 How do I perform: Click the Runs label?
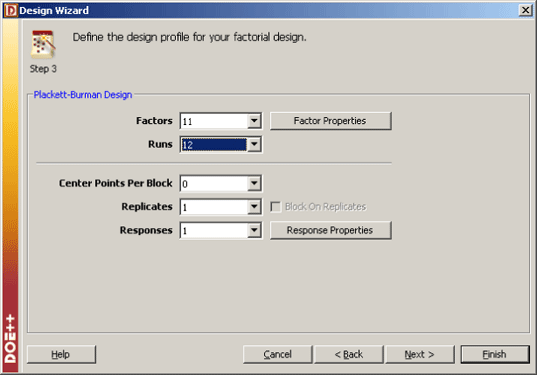click(160, 144)
